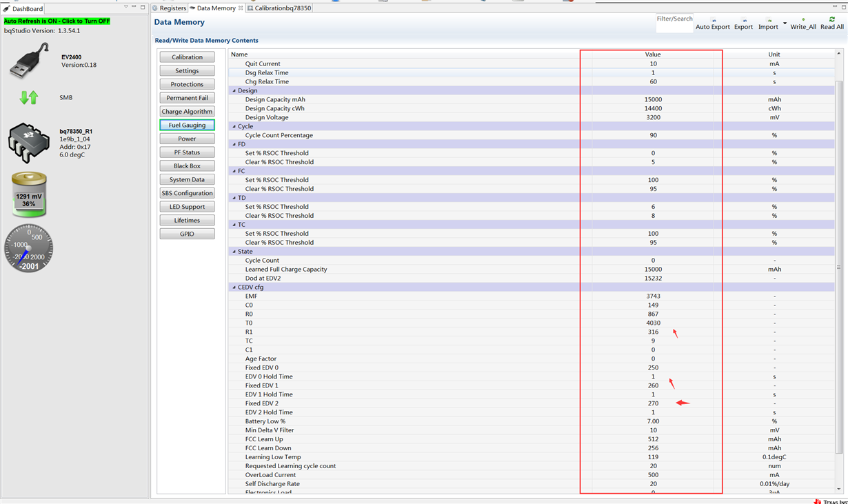The width and height of the screenshot is (848, 504).
Task: Open the Calibrationbq78350 tab
Action: [x=279, y=8]
